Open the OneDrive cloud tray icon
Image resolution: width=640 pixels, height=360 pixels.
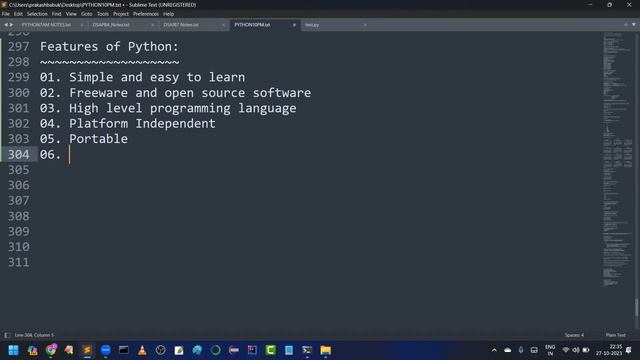coord(507,350)
